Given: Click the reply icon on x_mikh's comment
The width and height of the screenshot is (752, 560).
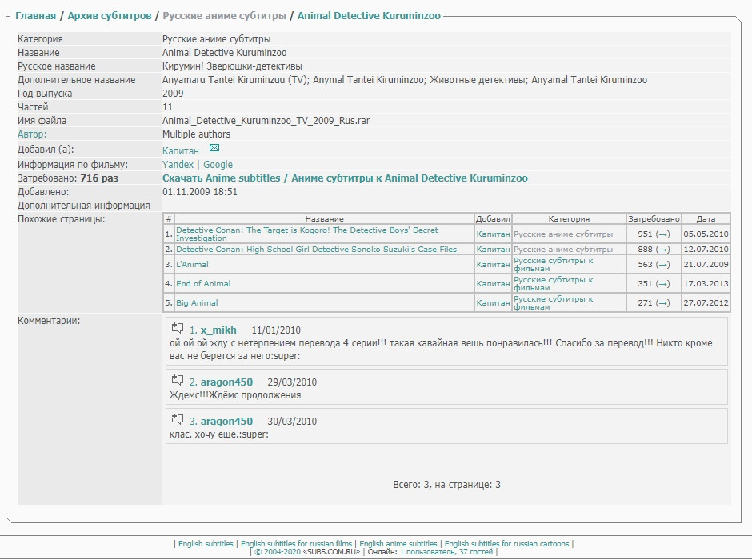Looking at the screenshot, I should click(x=178, y=329).
